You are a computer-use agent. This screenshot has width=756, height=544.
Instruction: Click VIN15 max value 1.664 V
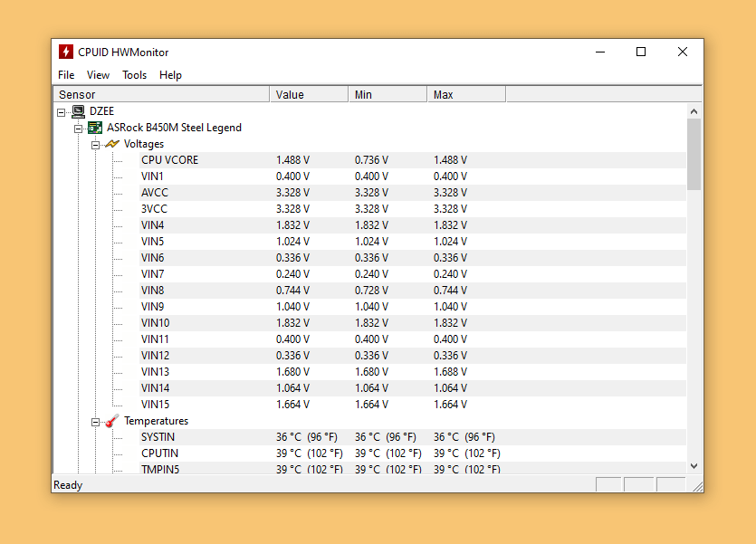tap(450, 405)
